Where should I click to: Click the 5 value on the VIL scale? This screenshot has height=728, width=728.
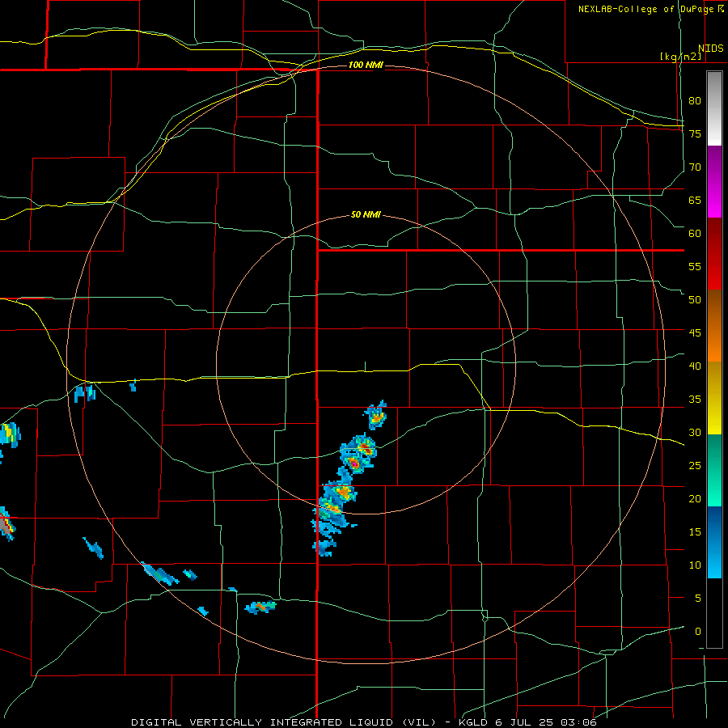pyautogui.click(x=698, y=599)
